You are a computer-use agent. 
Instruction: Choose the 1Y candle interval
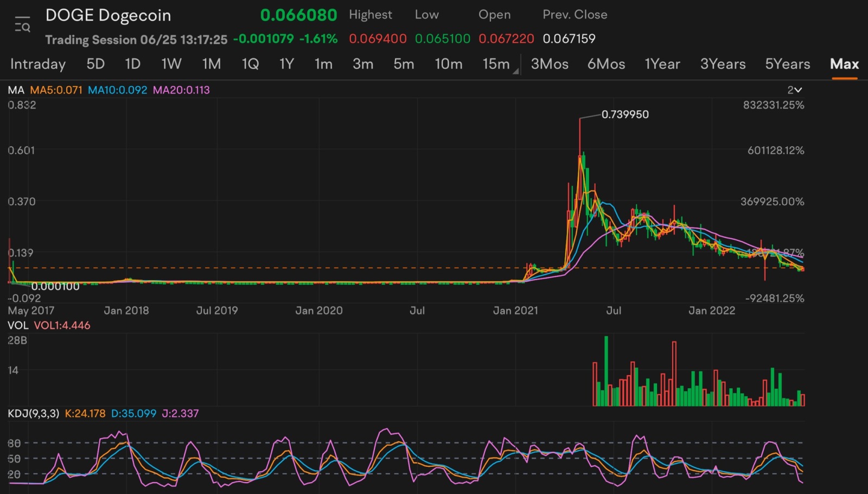tap(286, 64)
